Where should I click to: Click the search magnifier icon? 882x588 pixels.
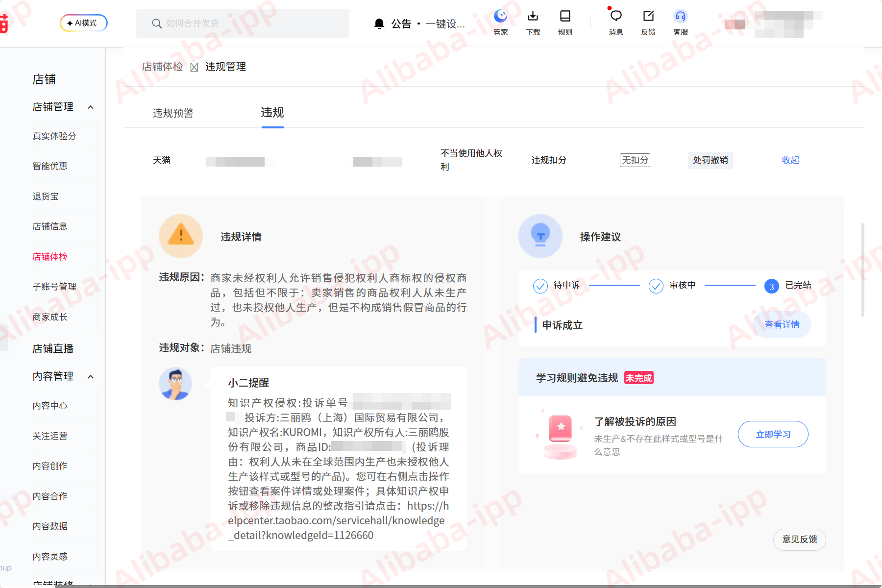tap(157, 24)
